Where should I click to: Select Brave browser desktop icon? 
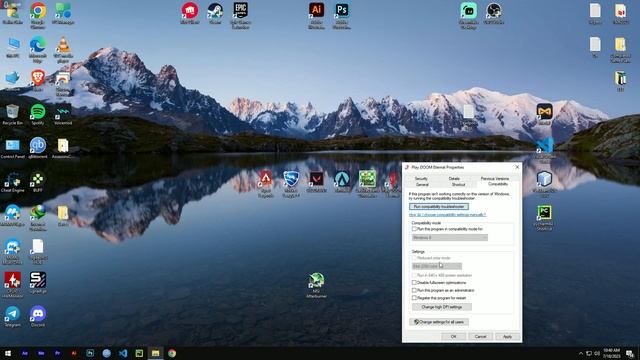click(38, 80)
